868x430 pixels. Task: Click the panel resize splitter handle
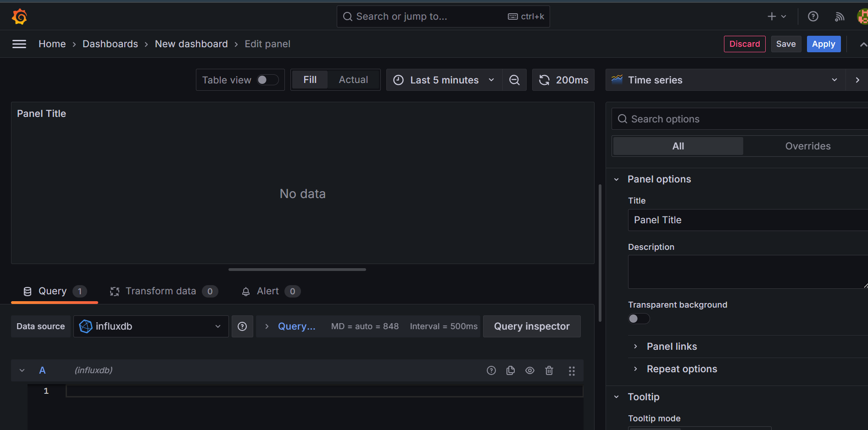(297, 270)
